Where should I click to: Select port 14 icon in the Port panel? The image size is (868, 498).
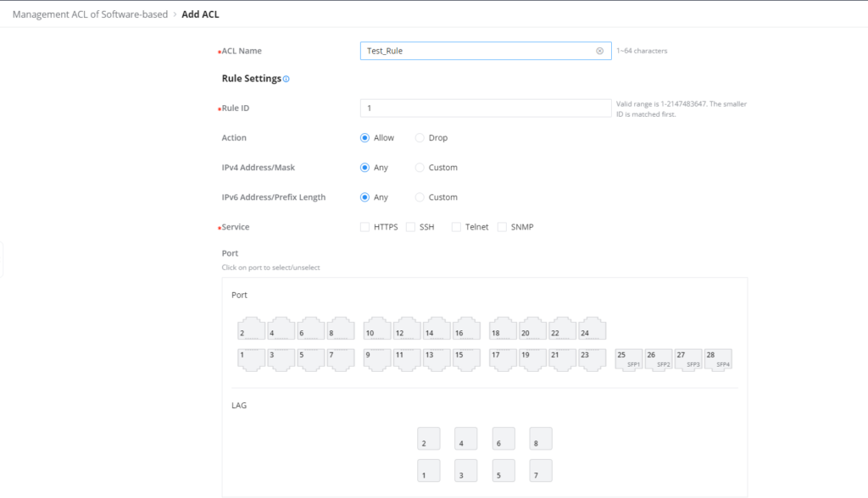click(437, 328)
